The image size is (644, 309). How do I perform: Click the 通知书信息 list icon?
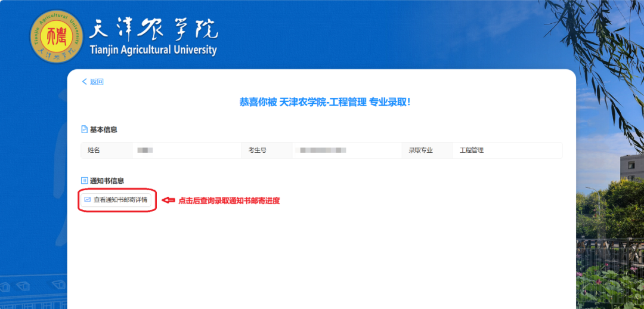pos(84,180)
